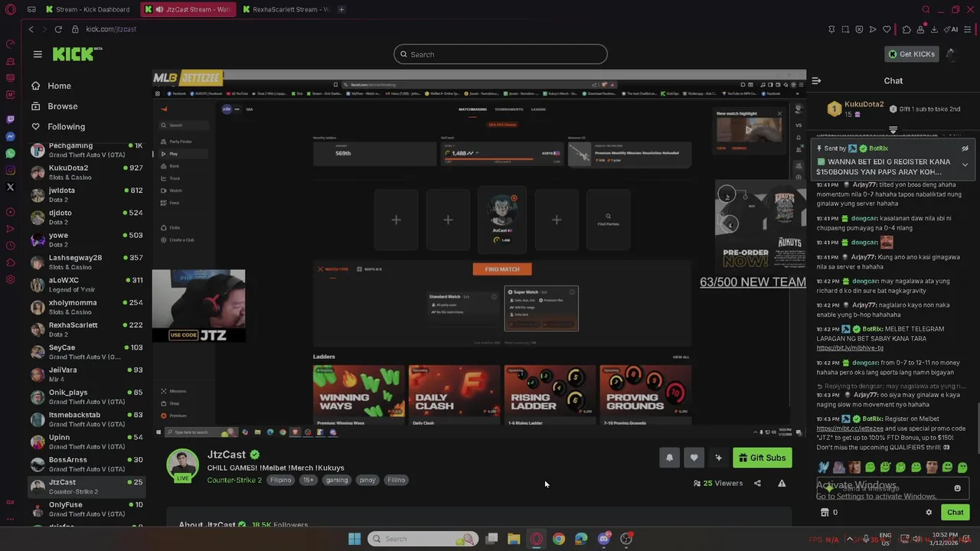Click the kick.com/jtzcast address bar
Viewport: 980px width, 551px height.
111,29
